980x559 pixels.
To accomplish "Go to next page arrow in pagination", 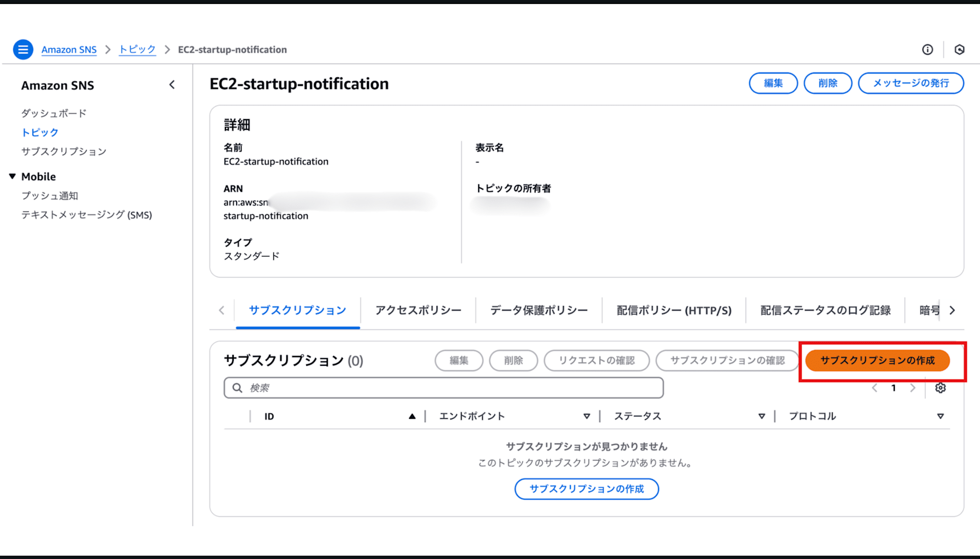I will (912, 388).
